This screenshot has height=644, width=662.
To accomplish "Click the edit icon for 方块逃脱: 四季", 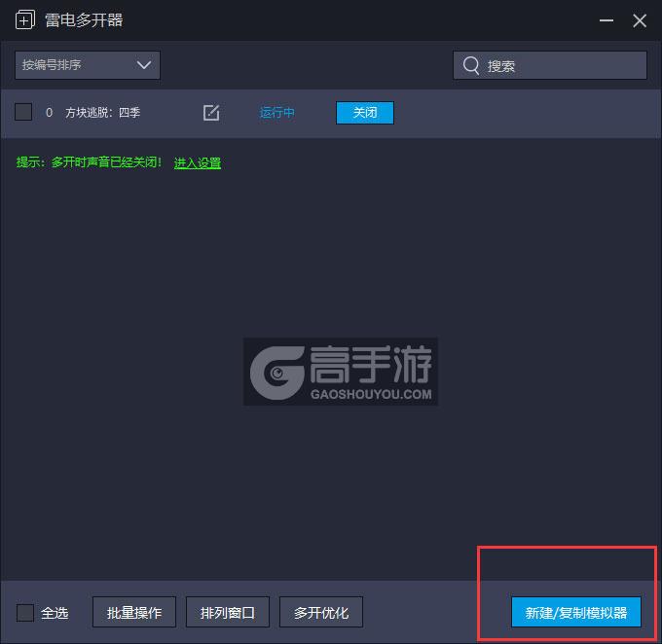I will (x=211, y=113).
